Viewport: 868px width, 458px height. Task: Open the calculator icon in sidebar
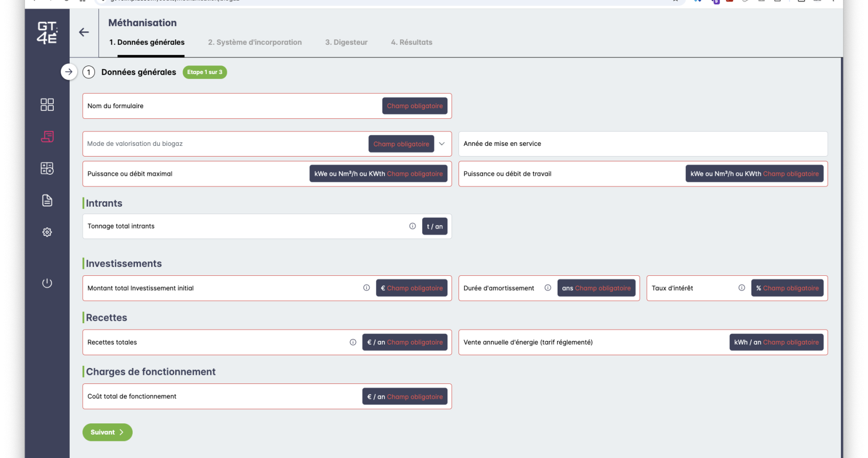pyautogui.click(x=47, y=168)
